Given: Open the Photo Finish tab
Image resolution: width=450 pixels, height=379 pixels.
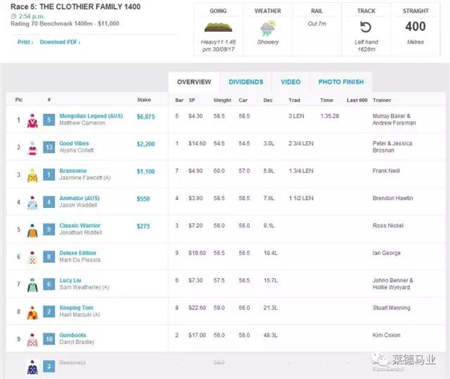Looking at the screenshot, I should click(x=341, y=82).
